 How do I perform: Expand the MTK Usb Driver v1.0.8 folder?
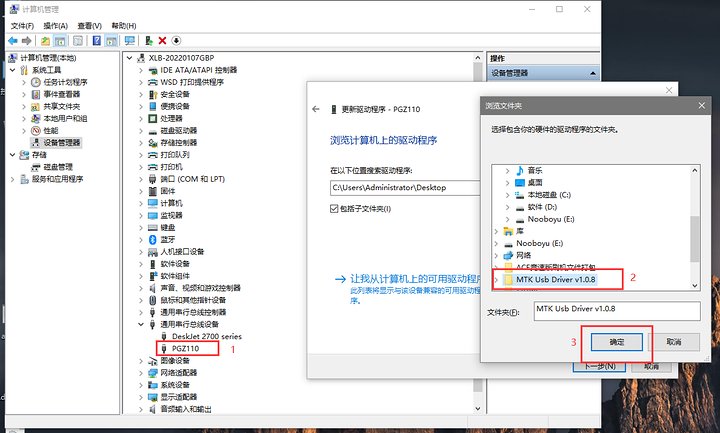496,280
